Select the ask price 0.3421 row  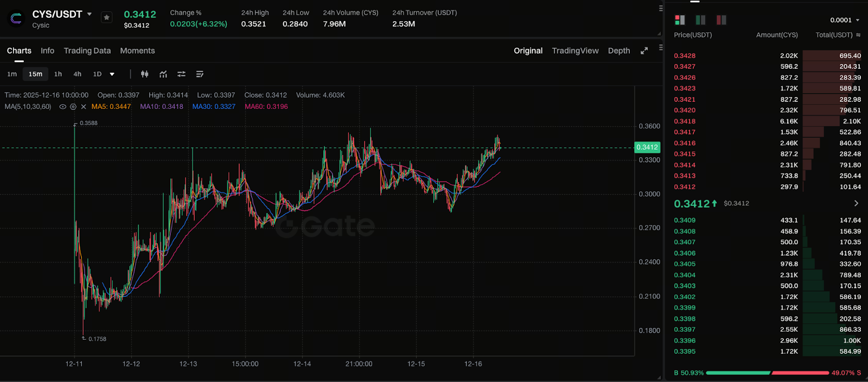point(767,100)
